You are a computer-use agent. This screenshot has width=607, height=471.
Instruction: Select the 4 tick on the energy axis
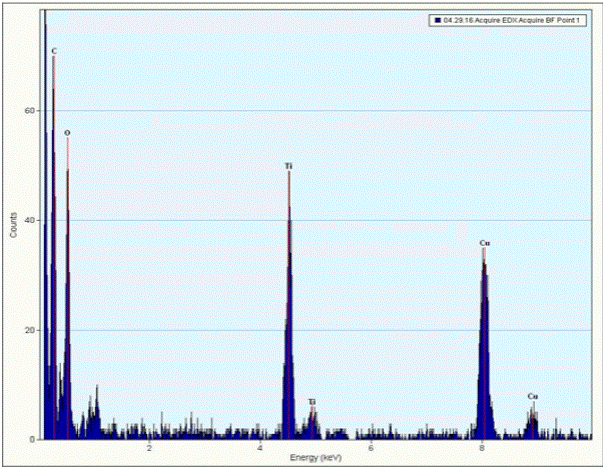pyautogui.click(x=260, y=447)
